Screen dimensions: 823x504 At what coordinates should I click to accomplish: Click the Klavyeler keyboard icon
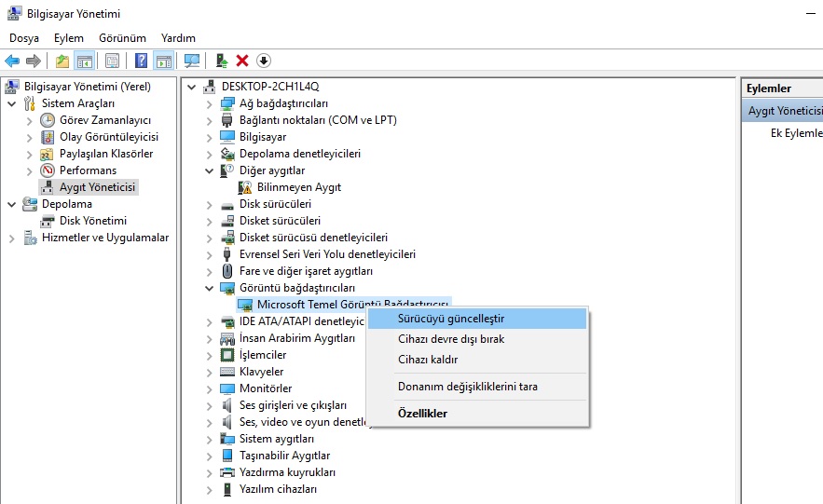pyautogui.click(x=227, y=372)
